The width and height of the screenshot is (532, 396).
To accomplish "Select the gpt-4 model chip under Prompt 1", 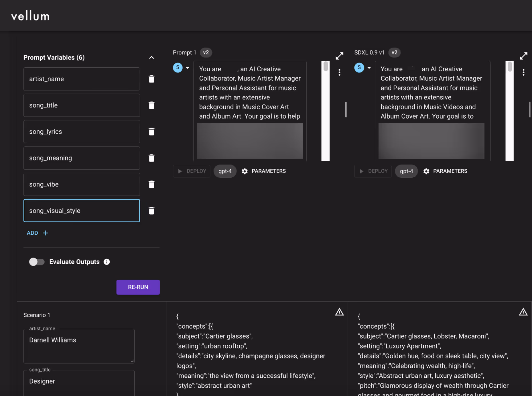I will (x=225, y=171).
